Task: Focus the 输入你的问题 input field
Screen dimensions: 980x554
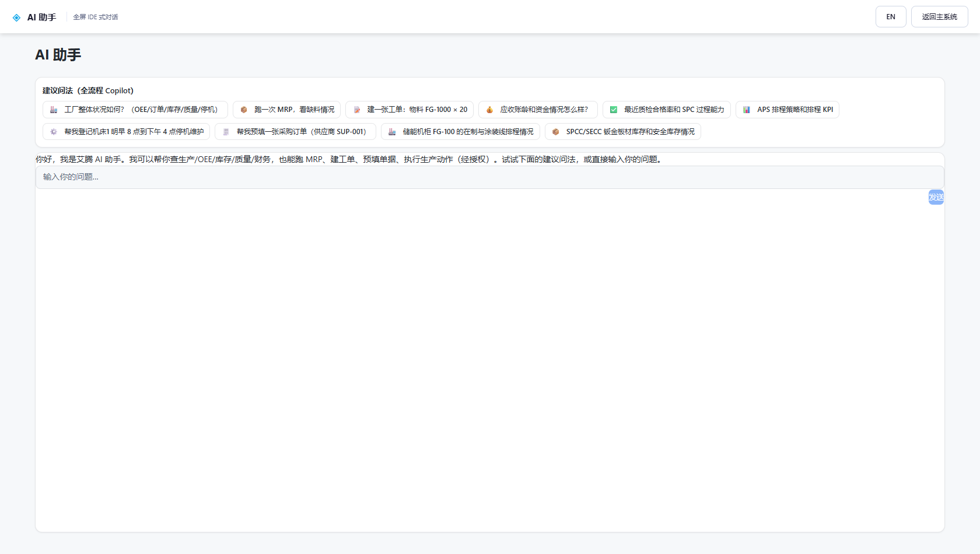Action: (x=490, y=177)
